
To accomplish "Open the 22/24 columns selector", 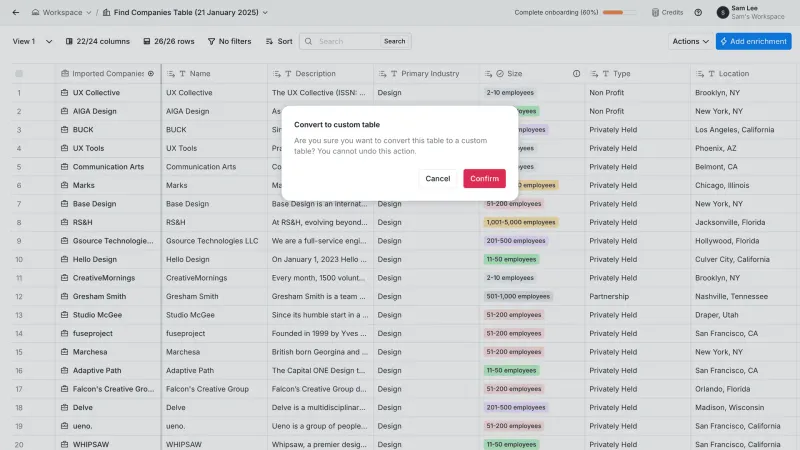I will point(97,41).
